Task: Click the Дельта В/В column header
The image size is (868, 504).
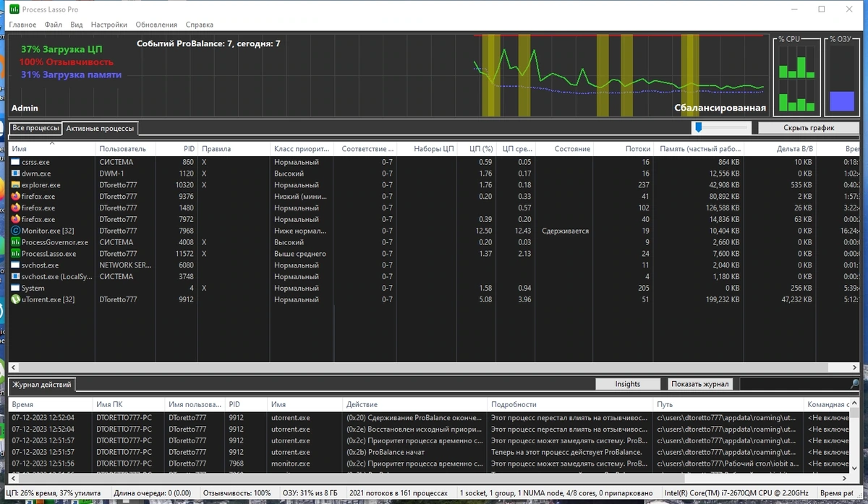Action: (781, 149)
